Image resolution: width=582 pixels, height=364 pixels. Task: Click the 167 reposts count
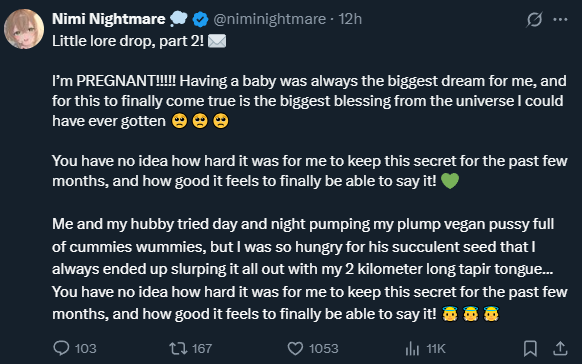tap(202, 349)
